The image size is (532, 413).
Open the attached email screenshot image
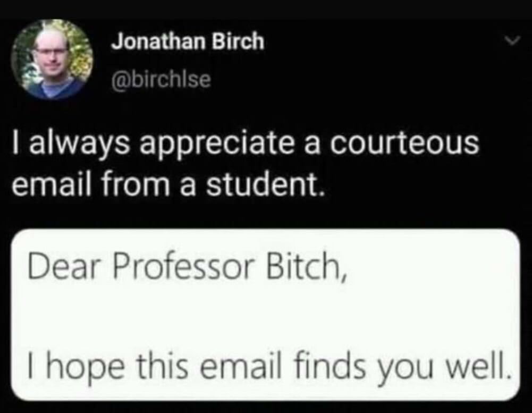tap(265, 315)
